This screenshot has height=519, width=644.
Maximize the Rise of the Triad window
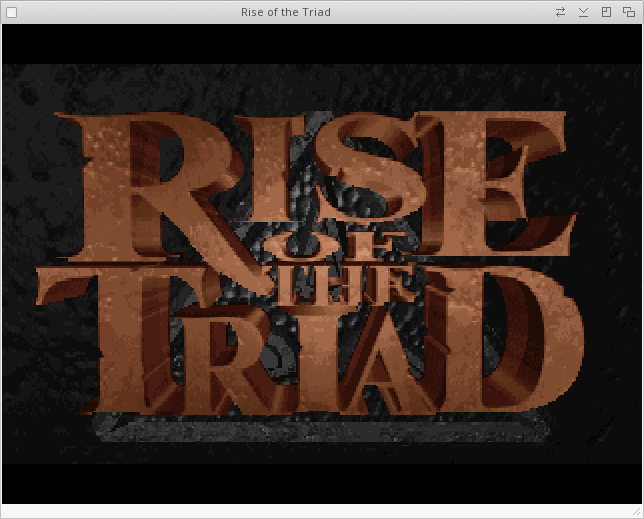click(x=606, y=12)
